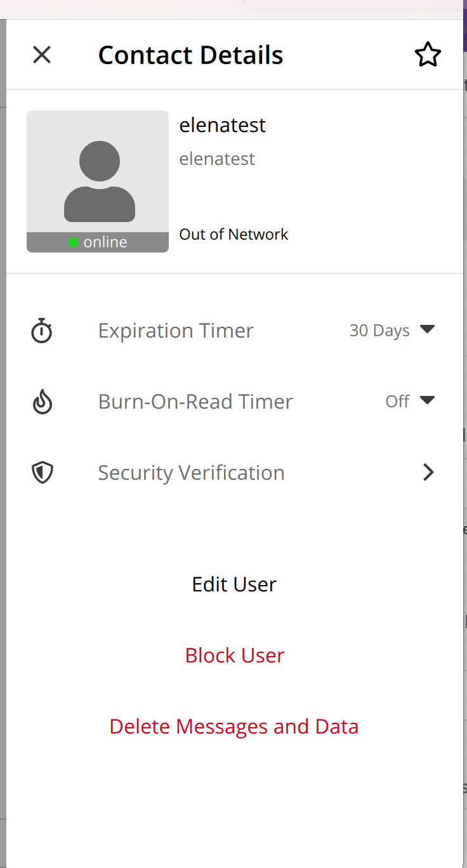
Task: Select the Off burn-on-read value
Action: (x=398, y=402)
